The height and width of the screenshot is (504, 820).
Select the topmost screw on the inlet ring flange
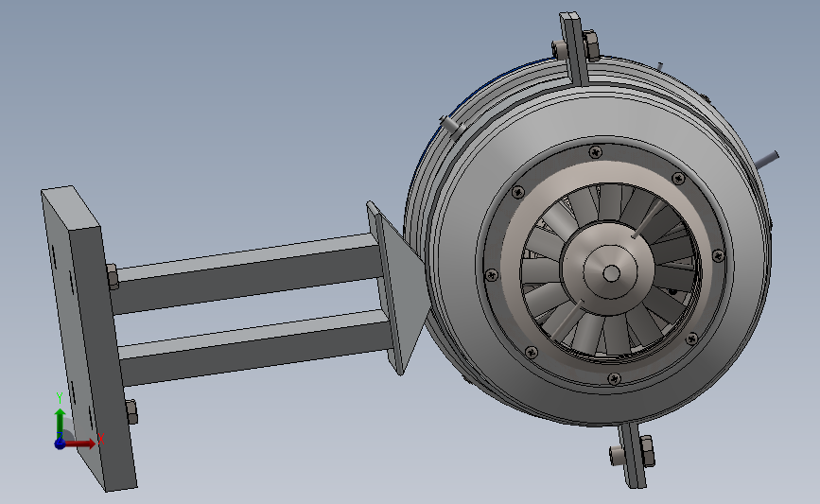[x=595, y=152]
